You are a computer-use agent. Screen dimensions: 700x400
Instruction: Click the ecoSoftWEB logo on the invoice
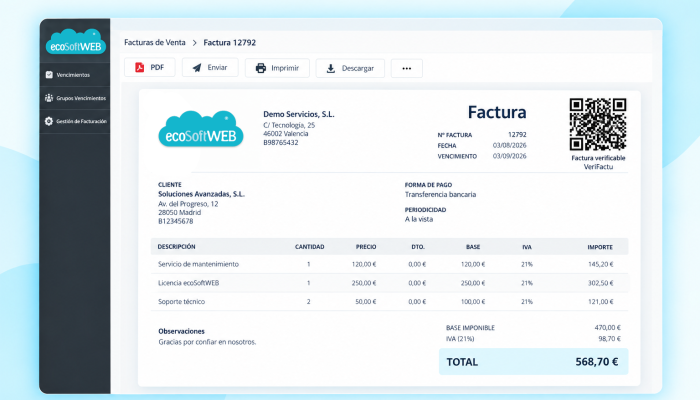[201, 129]
